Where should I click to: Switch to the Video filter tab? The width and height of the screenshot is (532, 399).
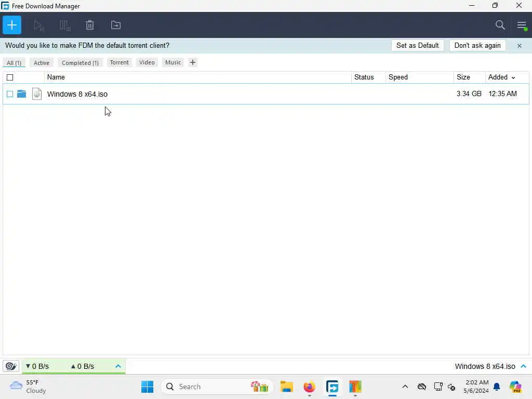(147, 62)
